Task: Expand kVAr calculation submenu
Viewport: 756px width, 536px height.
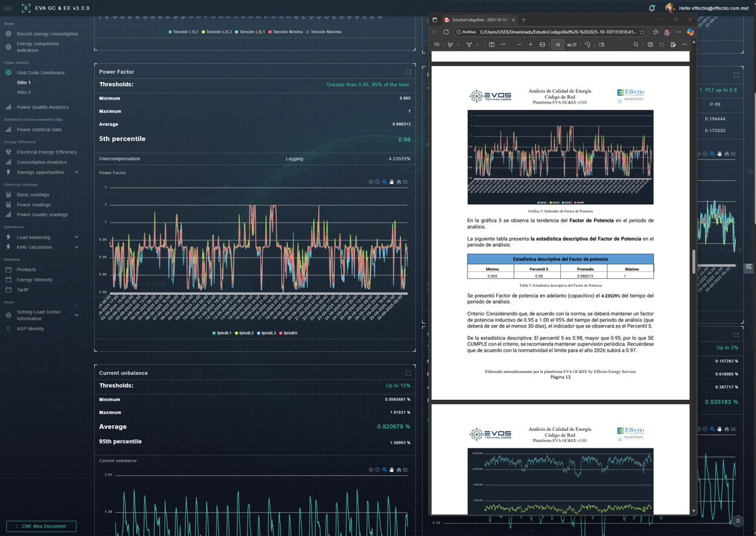Action: (x=77, y=247)
